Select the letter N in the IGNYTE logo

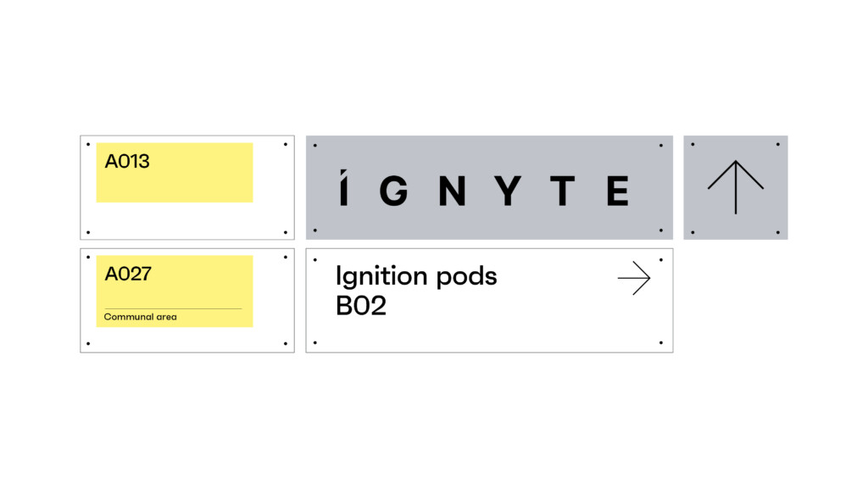(x=452, y=191)
